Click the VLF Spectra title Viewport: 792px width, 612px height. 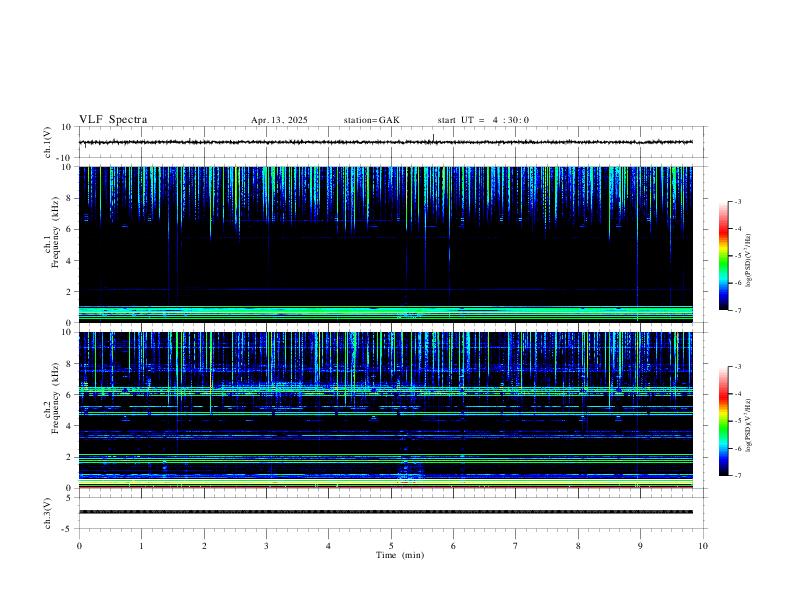pyautogui.click(x=113, y=120)
